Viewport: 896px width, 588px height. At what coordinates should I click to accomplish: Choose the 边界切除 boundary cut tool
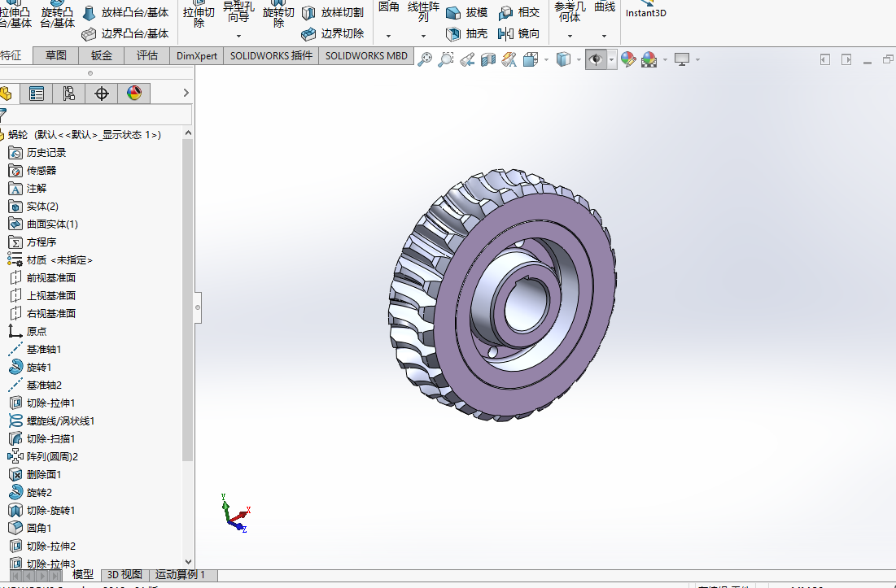(333, 33)
